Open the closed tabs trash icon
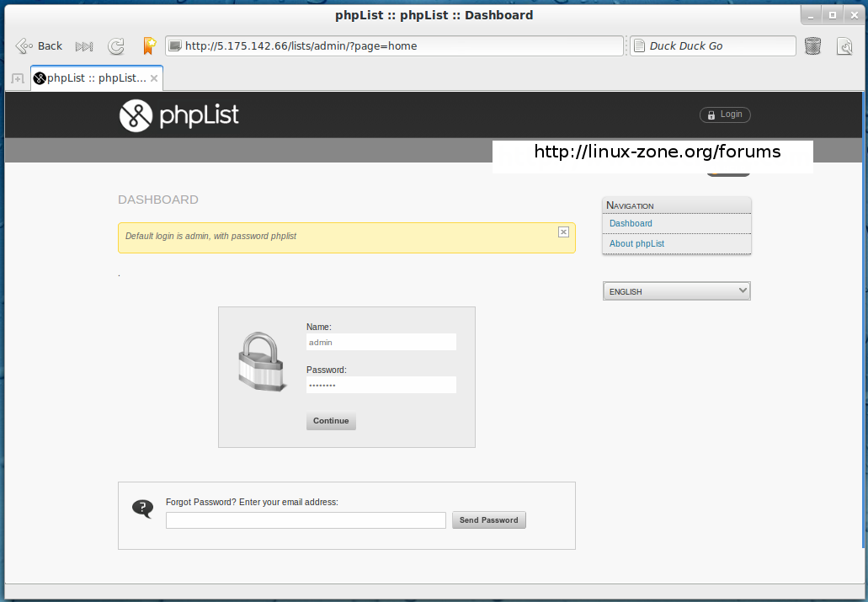Screen dimensions: 868x602 [812, 46]
